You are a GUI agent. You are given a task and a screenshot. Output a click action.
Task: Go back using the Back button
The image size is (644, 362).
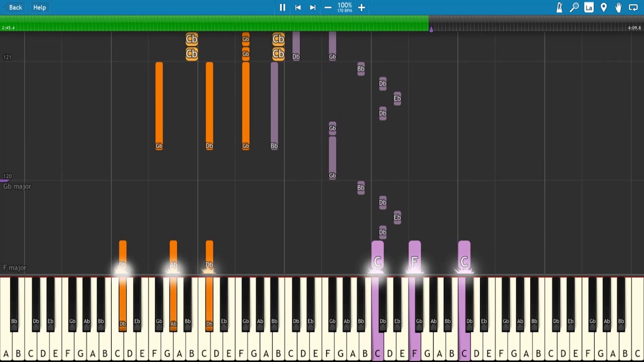(13, 8)
